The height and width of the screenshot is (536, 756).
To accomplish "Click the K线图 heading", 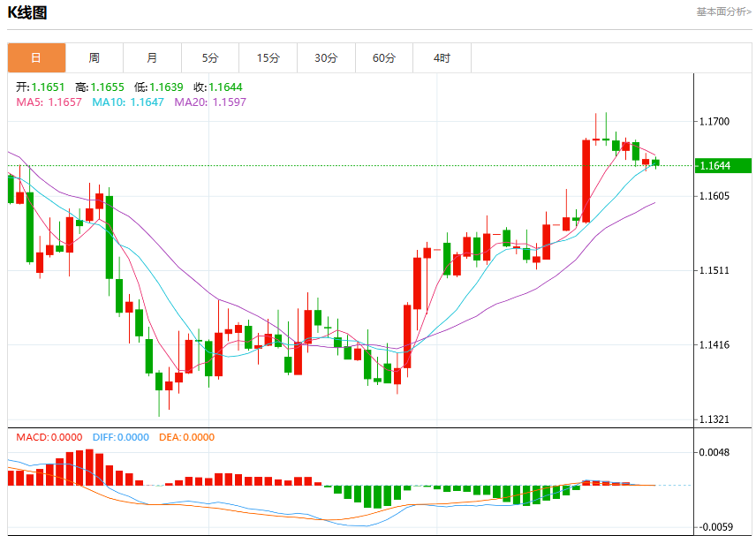I will [27, 12].
